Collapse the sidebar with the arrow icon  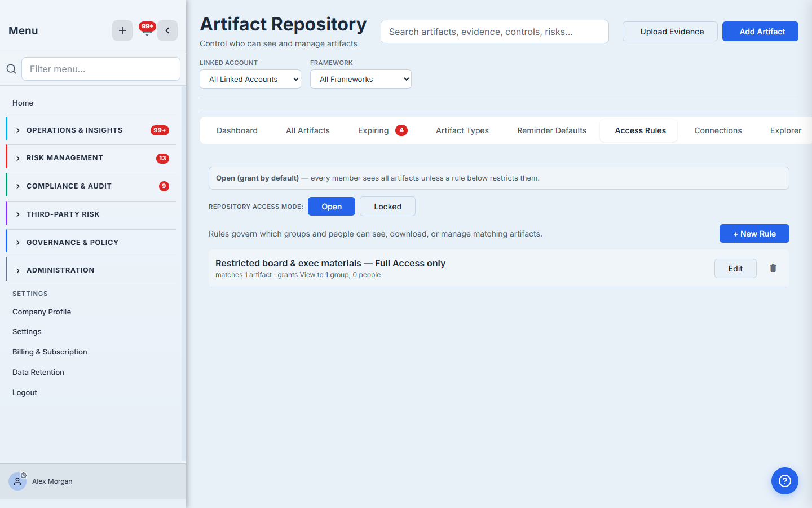[167, 30]
